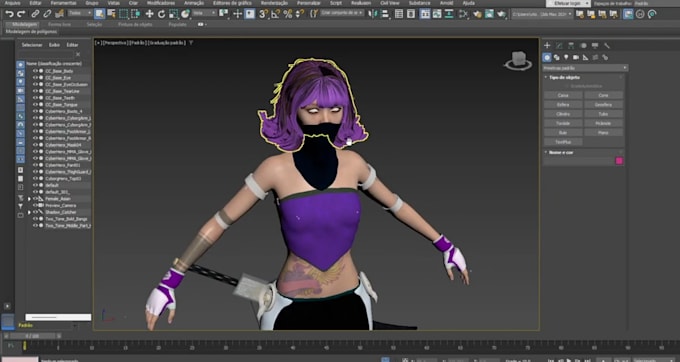Click the Redo arrow in main toolbar
The width and height of the screenshot is (680, 362).
point(21,14)
